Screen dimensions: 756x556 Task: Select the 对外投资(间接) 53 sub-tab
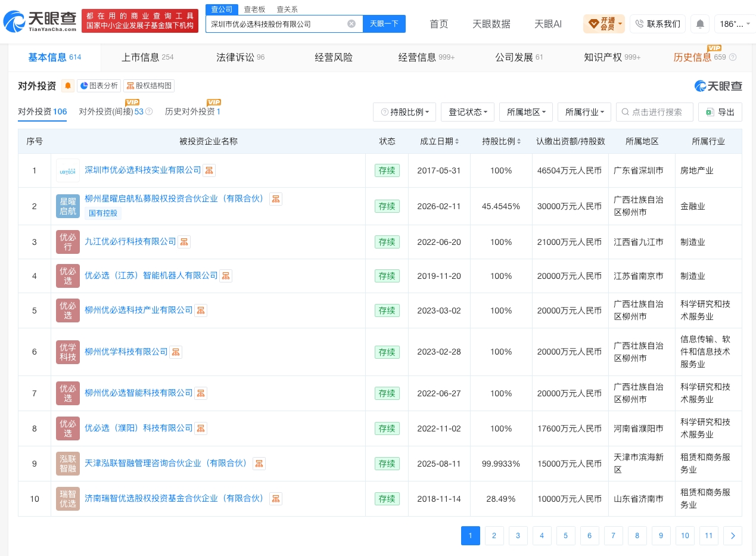pyautogui.click(x=111, y=111)
